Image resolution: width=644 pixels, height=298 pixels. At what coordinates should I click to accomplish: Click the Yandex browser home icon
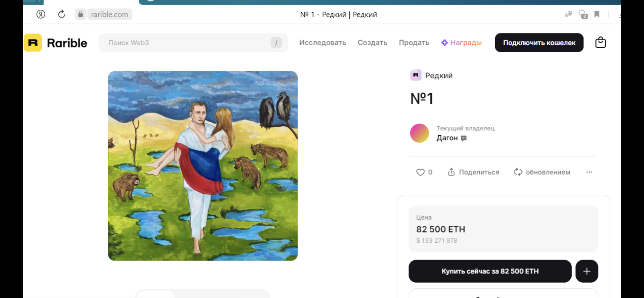pyautogui.click(x=41, y=14)
